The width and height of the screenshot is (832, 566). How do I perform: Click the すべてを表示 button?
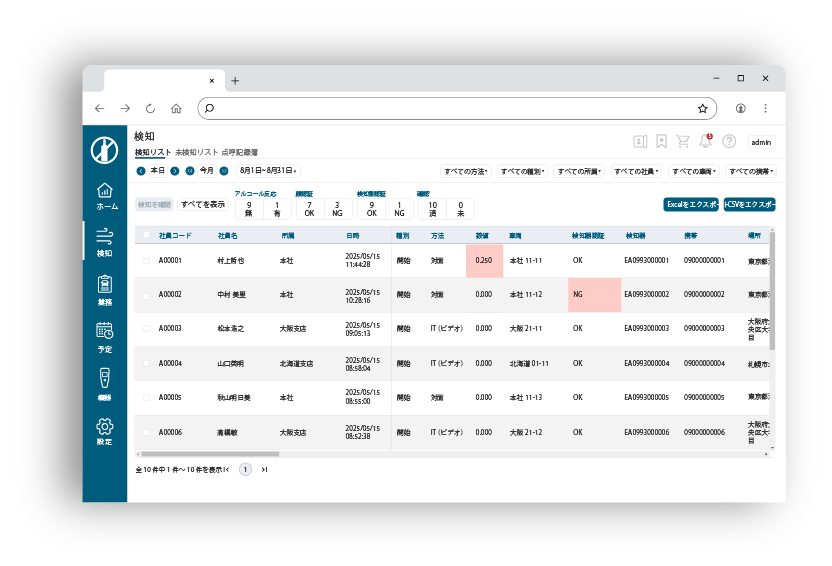click(203, 204)
